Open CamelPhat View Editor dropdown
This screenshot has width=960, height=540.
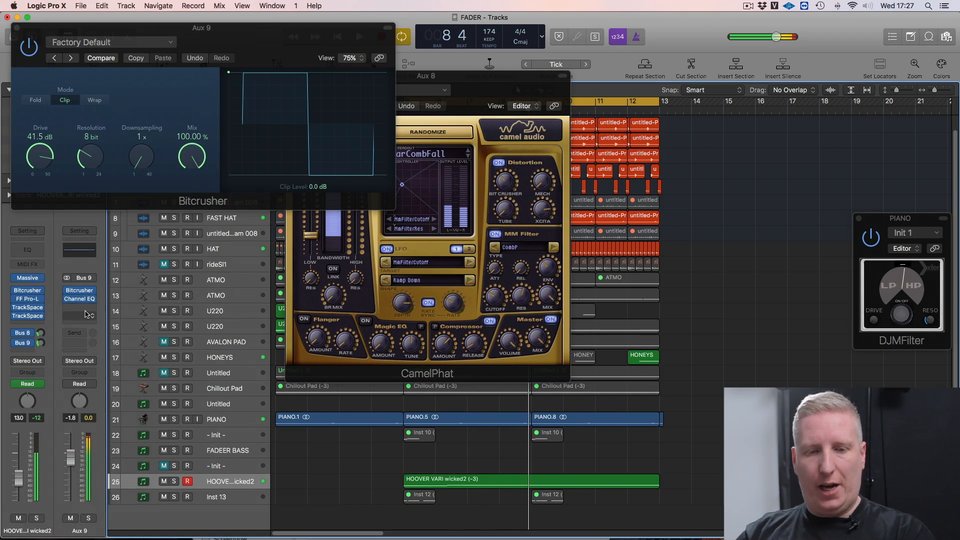click(525, 106)
